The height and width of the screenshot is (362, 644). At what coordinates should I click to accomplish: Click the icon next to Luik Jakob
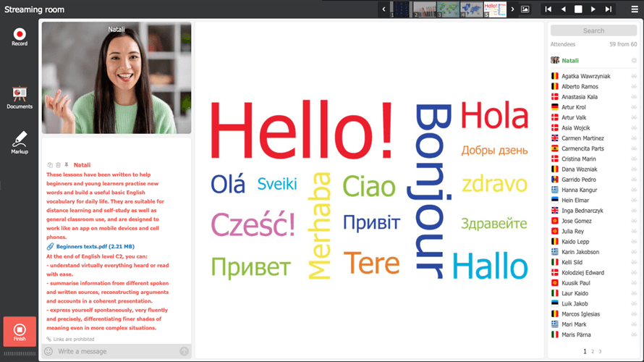[x=634, y=303]
